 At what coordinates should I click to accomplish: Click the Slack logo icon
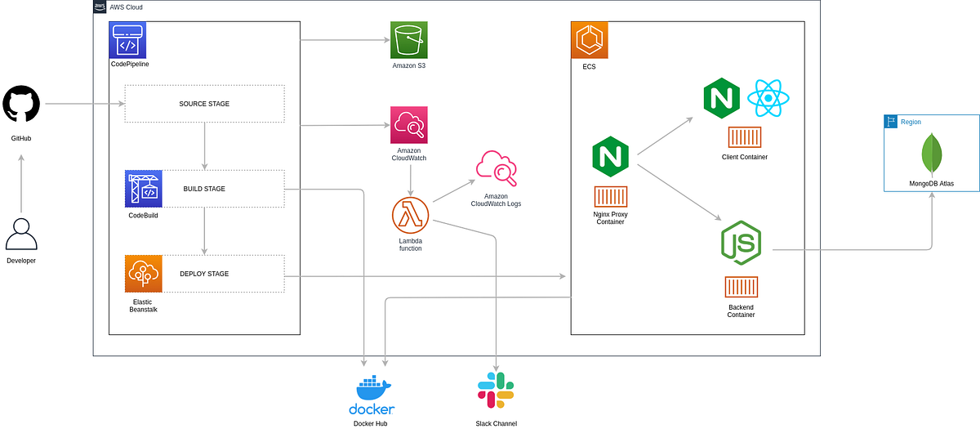496,390
